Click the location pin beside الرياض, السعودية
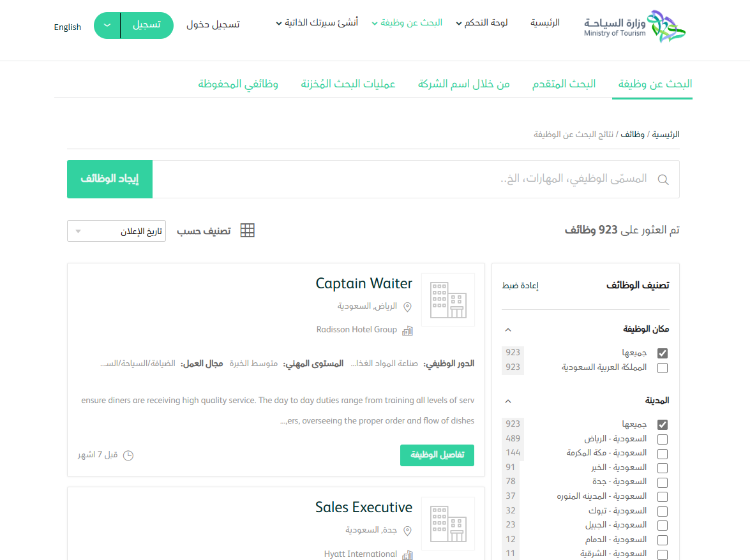The height and width of the screenshot is (560, 750). pyautogui.click(x=407, y=307)
